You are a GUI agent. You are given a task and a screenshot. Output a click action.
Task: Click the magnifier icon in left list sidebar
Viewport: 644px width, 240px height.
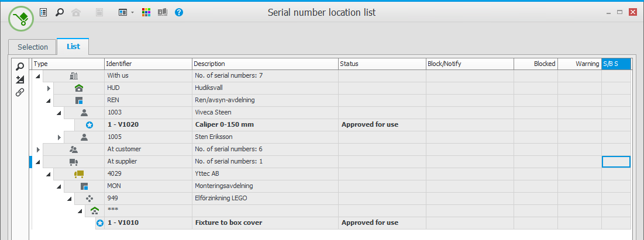click(20, 67)
